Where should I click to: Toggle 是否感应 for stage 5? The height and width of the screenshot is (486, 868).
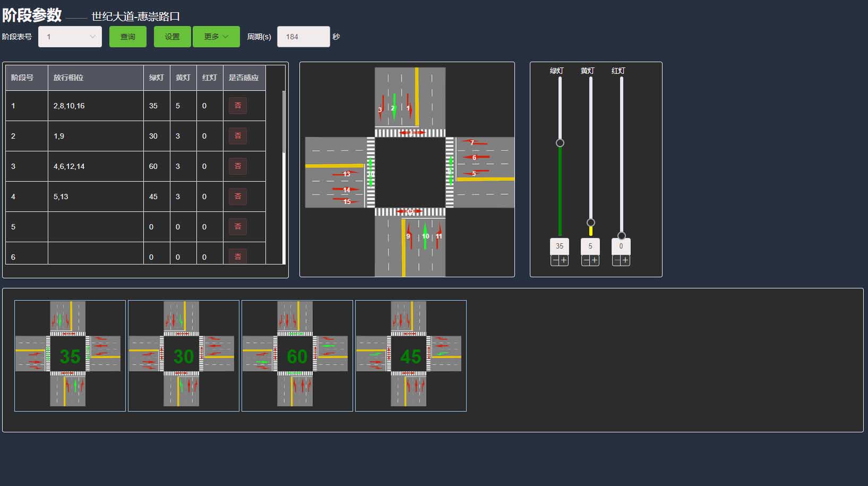(238, 227)
